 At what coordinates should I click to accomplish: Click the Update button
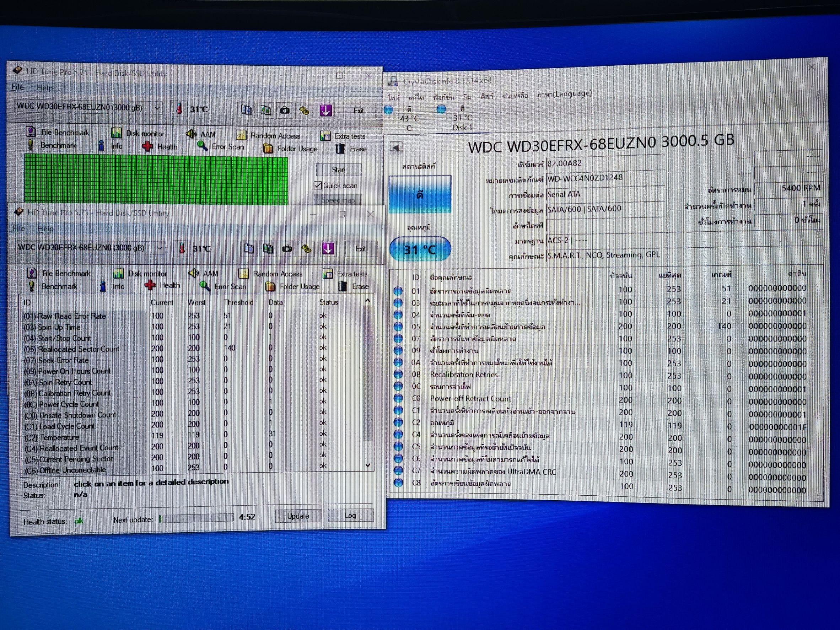pyautogui.click(x=298, y=516)
